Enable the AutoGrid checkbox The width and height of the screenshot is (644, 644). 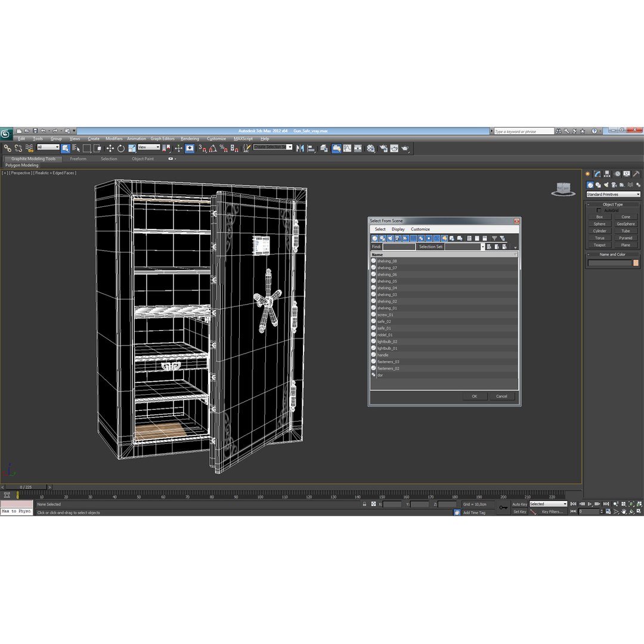coord(599,210)
